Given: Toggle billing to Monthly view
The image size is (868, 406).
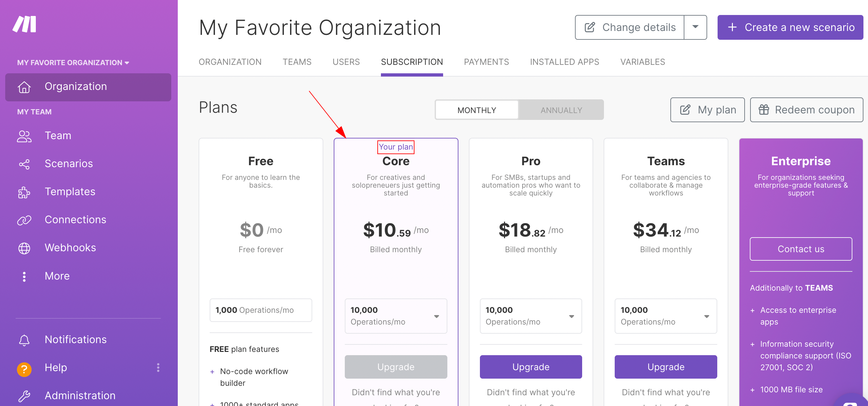Looking at the screenshot, I should click(477, 109).
